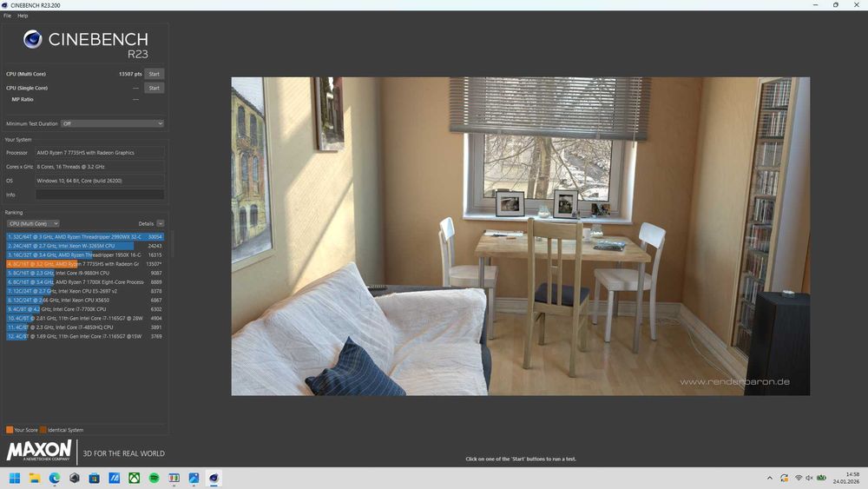Image resolution: width=868 pixels, height=489 pixels.
Task: Open the blue slanted-lines app taskbar icon
Action: click(114, 478)
